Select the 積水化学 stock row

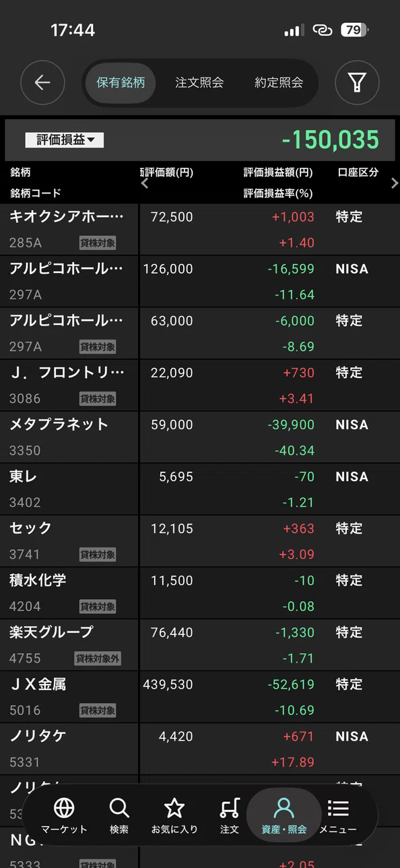coord(200,593)
